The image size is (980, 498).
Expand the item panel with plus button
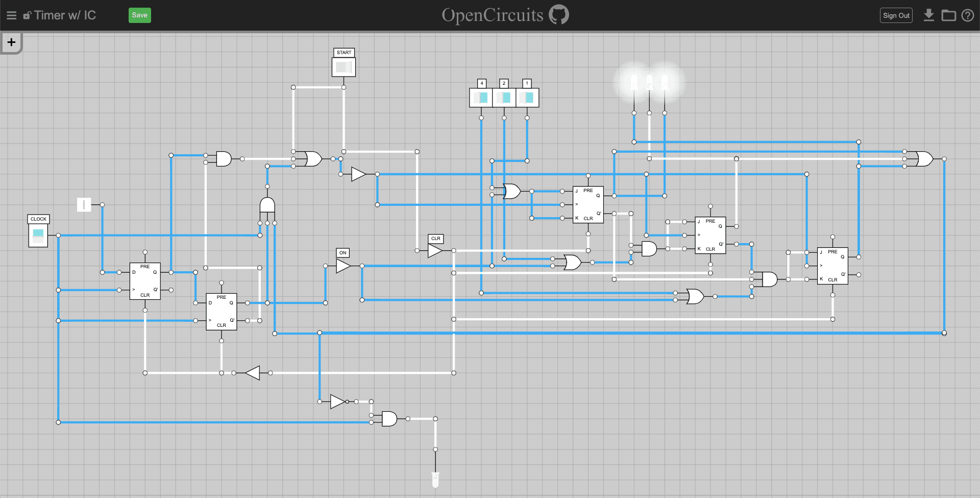(11, 42)
